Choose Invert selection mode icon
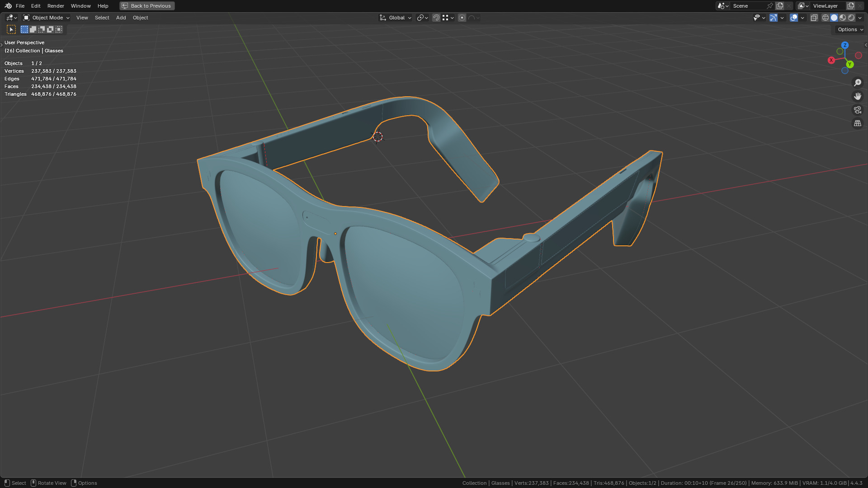Screen dimensions: 868x488 [x=50, y=29]
